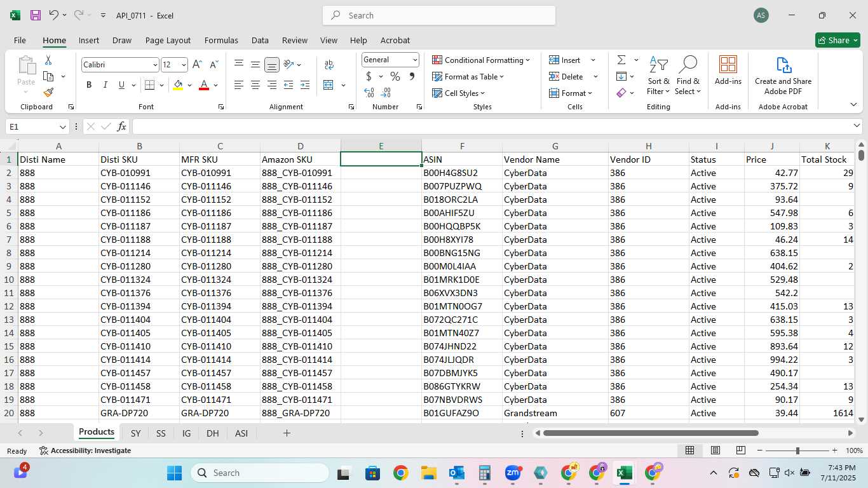This screenshot has width=868, height=488.
Task: Click the Wrap Text icon
Action: (329, 65)
